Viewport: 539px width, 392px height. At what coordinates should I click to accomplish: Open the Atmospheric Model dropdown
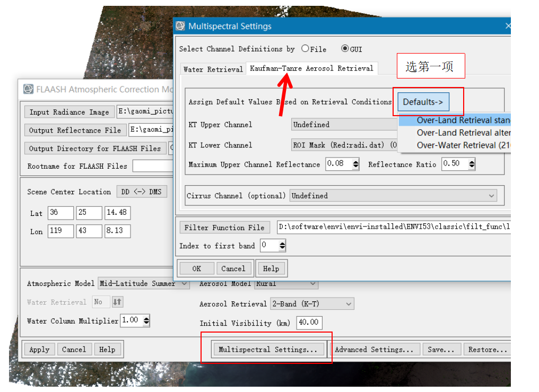[144, 283]
